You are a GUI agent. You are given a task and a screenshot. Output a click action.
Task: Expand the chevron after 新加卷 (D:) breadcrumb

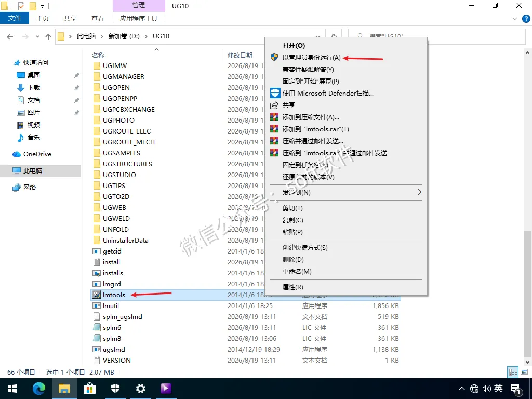(146, 36)
